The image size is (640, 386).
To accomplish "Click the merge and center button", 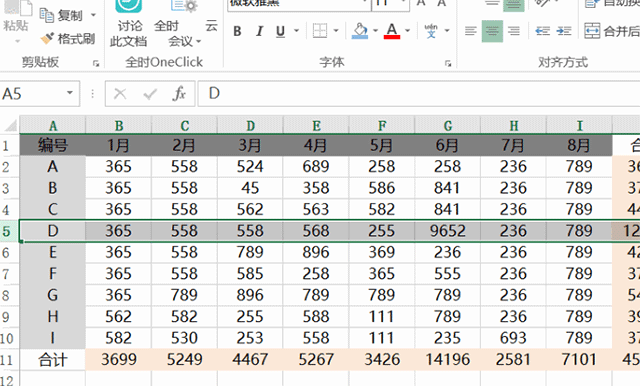I will click(611, 31).
